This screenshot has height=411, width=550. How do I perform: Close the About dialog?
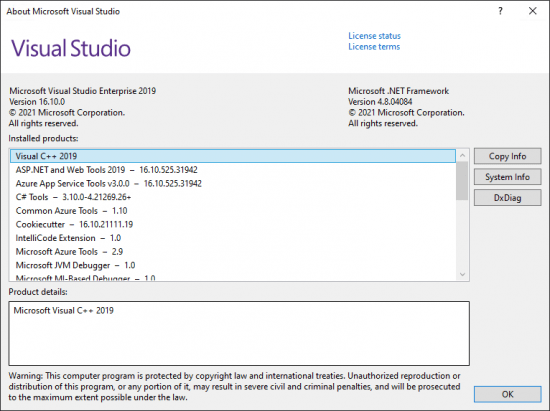(x=532, y=11)
